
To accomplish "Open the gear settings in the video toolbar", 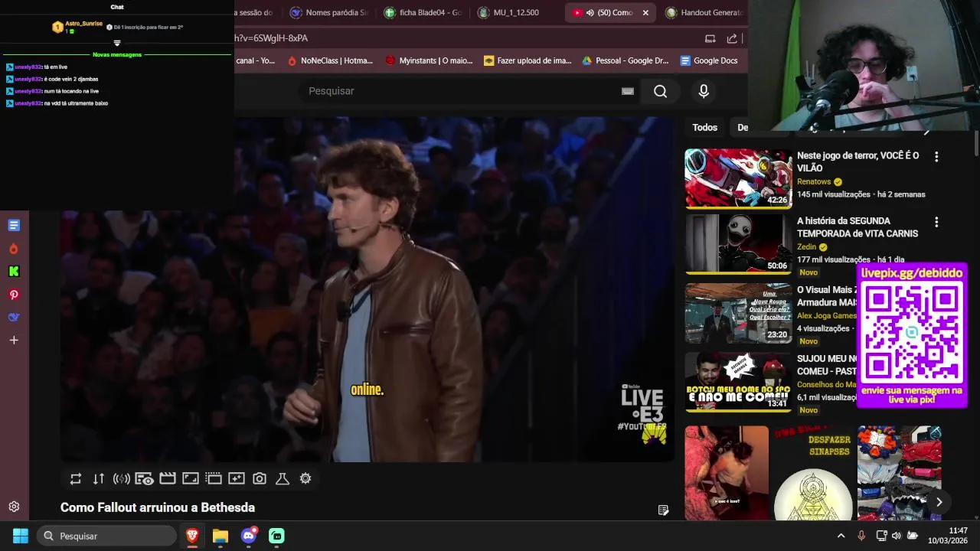I will click(305, 478).
